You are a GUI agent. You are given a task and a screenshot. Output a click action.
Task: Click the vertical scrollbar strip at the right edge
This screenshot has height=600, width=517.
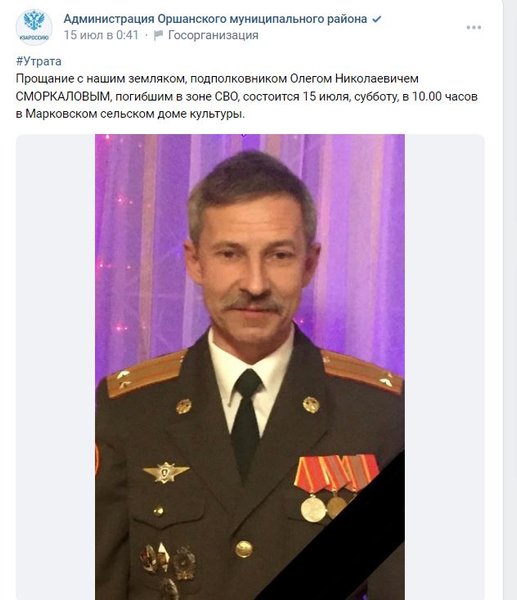tap(510, 300)
